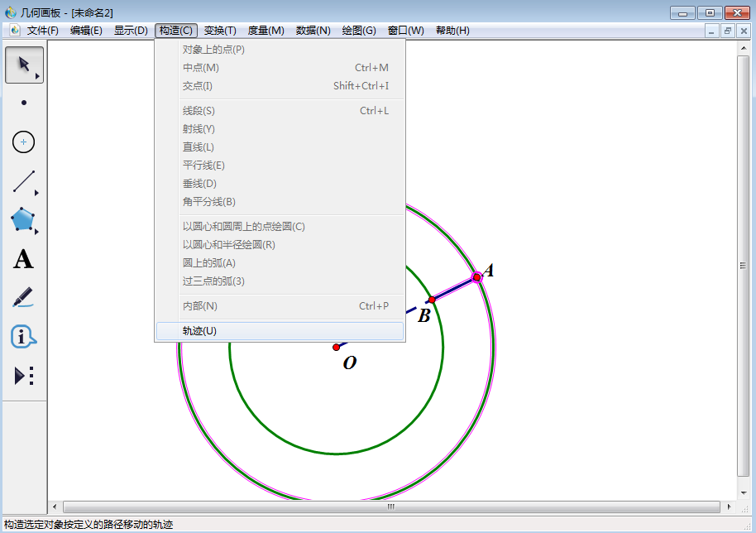This screenshot has height=533, width=756.
Task: Minimize the Sketchpad application window
Action: (682, 13)
